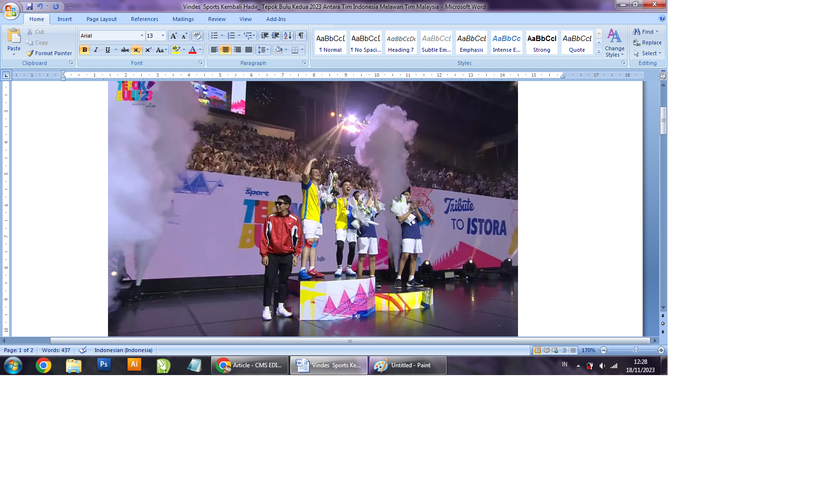Click the text highlight color button

176,50
